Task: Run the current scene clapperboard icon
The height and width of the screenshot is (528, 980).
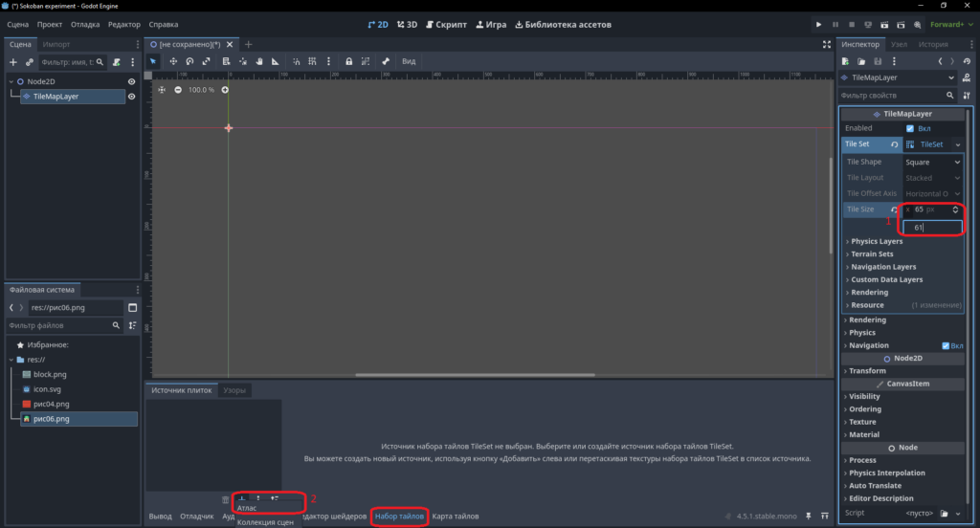Action: click(884, 24)
